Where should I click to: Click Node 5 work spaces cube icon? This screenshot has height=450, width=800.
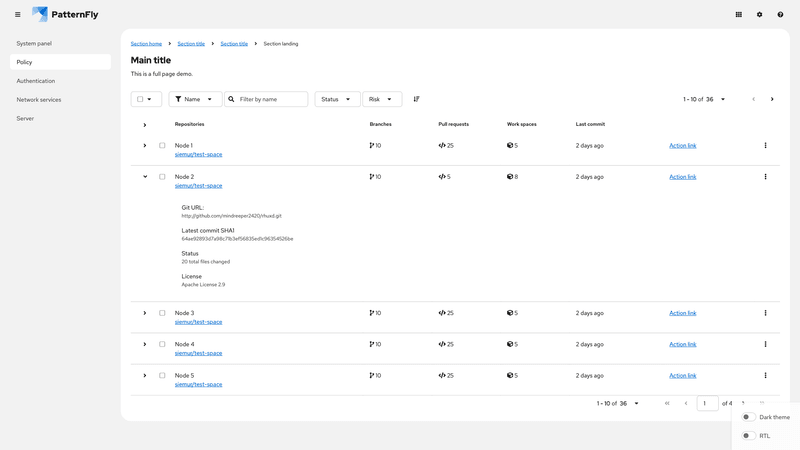coord(510,376)
